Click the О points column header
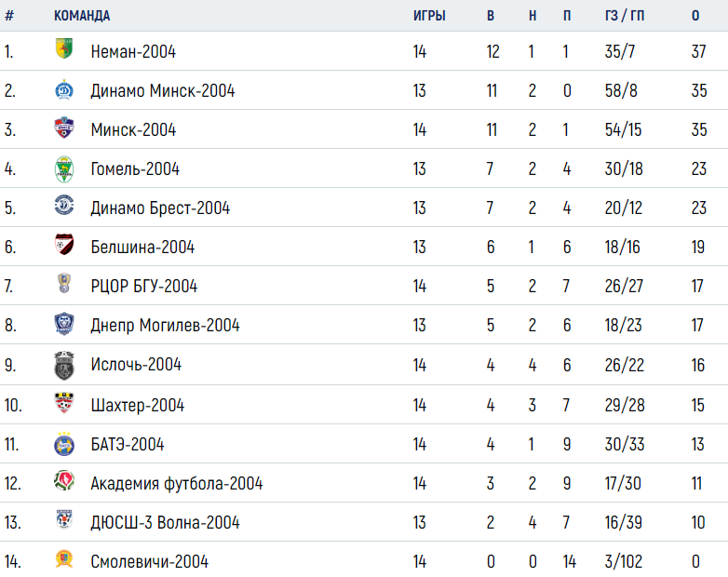This screenshot has width=728, height=577. point(695,16)
